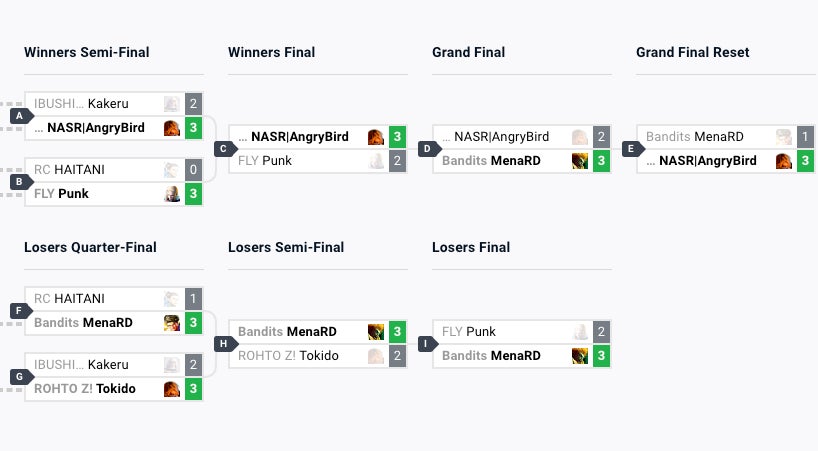Open match C identifier badge
Image resolution: width=818 pixels, height=451 pixels.
[x=223, y=149]
